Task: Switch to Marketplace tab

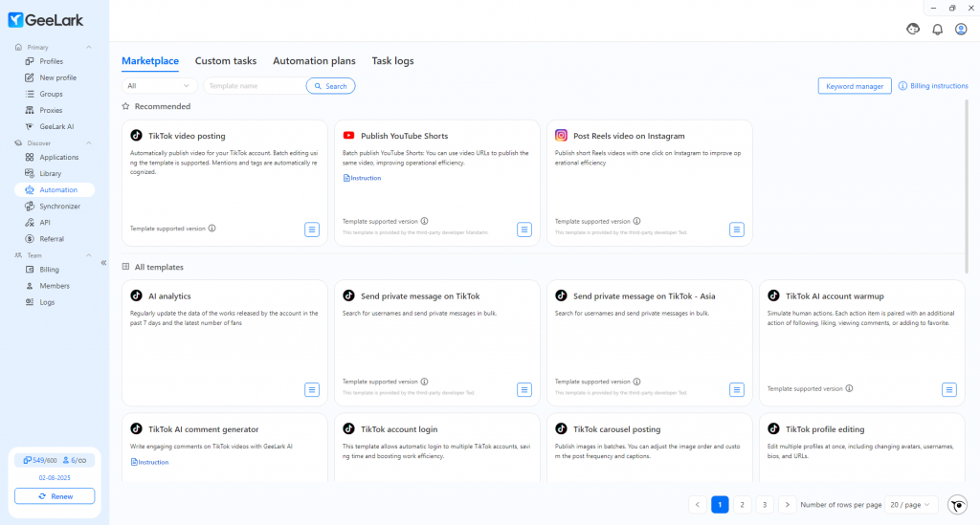Action: coord(150,60)
